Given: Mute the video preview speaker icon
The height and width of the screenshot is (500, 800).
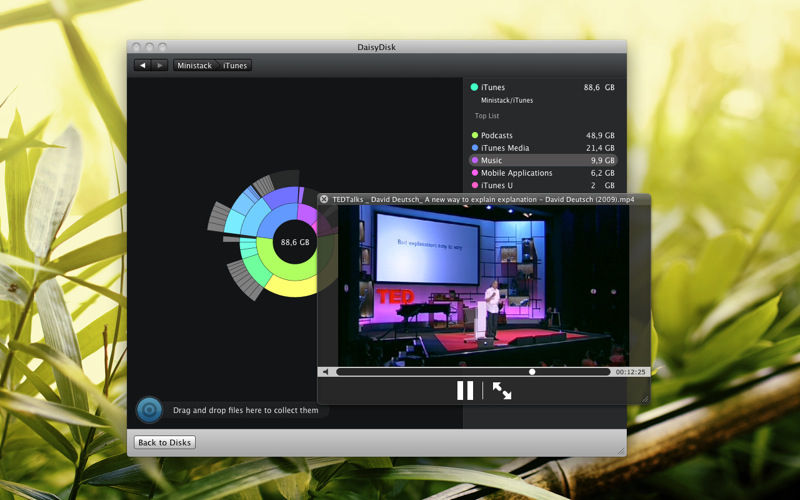Looking at the screenshot, I should click(x=326, y=372).
